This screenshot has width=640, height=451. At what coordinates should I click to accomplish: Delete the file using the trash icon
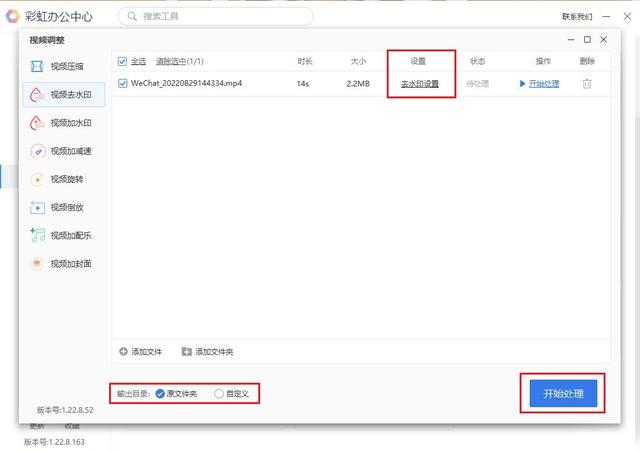click(x=587, y=84)
